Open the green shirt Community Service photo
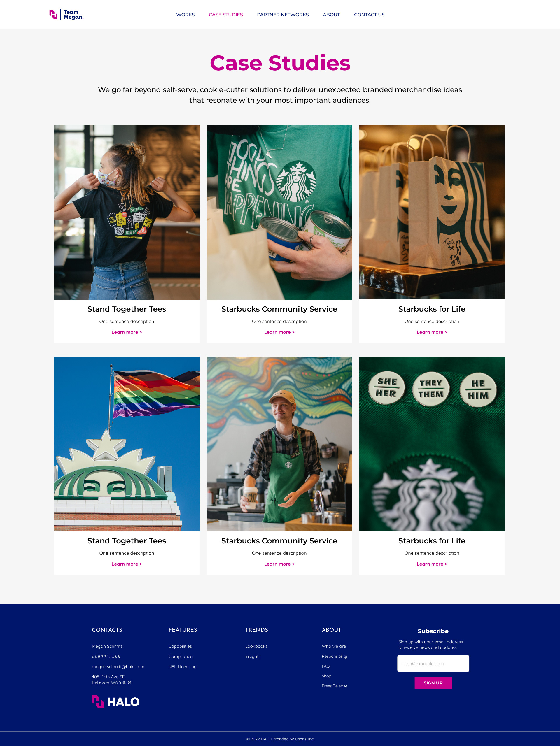Screen dimensions: 560x746 coord(279,212)
